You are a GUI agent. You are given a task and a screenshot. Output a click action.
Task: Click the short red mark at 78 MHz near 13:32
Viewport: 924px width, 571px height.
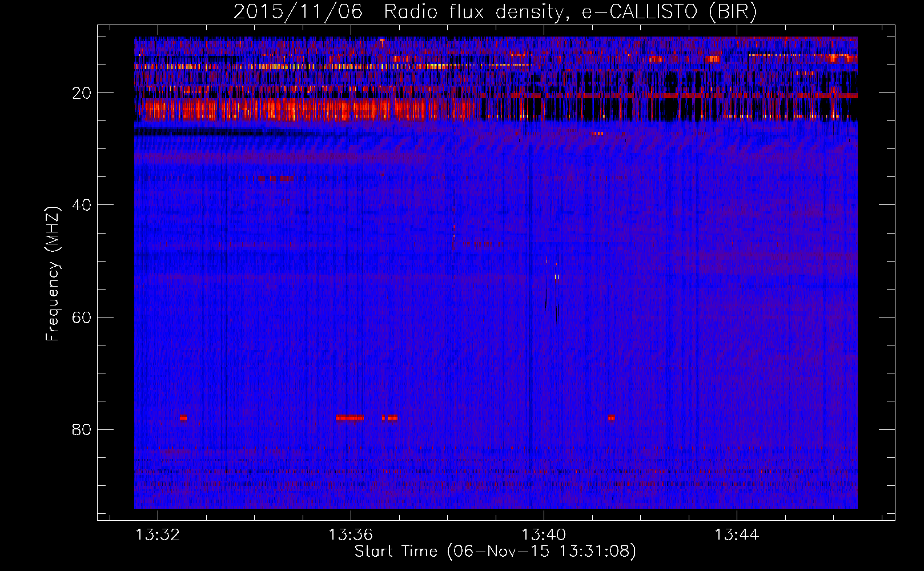[183, 417]
